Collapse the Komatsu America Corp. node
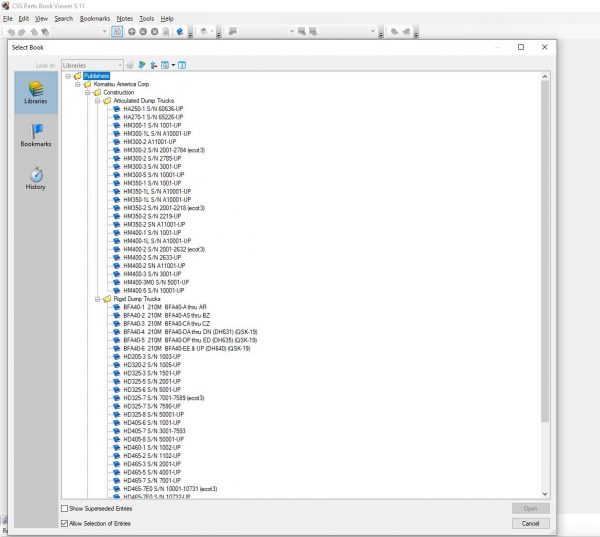Viewport: 600px width, 537px height. 78,84
